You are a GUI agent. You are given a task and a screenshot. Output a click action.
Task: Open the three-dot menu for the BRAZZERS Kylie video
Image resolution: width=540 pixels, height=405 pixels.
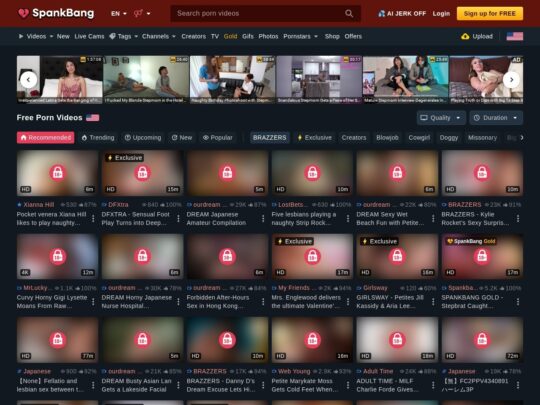pos(518,218)
